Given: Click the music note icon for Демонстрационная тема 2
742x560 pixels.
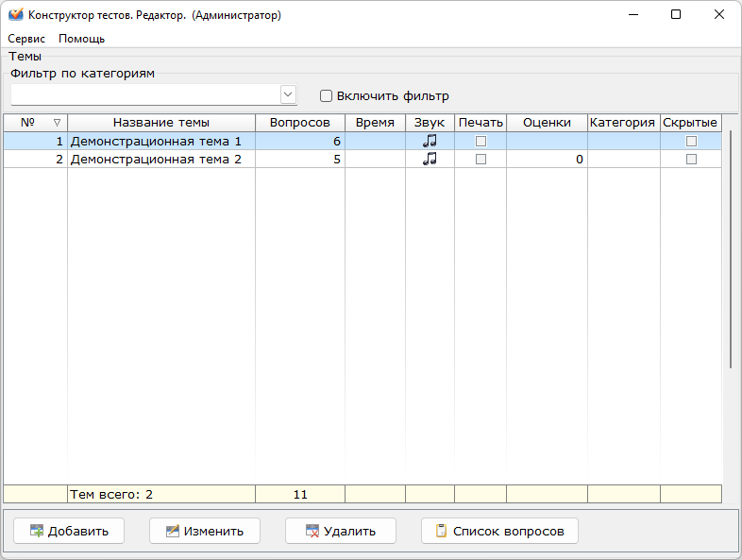Looking at the screenshot, I should coord(430,160).
